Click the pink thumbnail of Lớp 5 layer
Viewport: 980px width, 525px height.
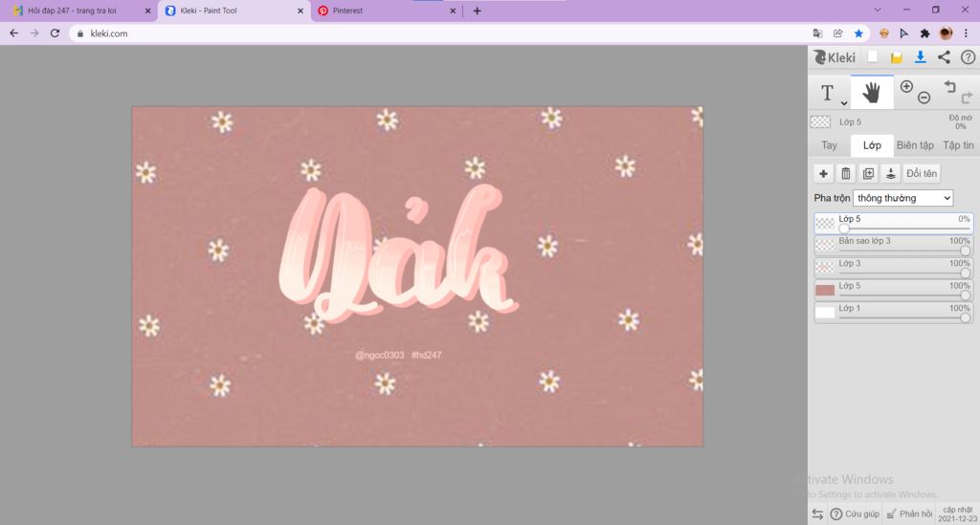(x=825, y=291)
